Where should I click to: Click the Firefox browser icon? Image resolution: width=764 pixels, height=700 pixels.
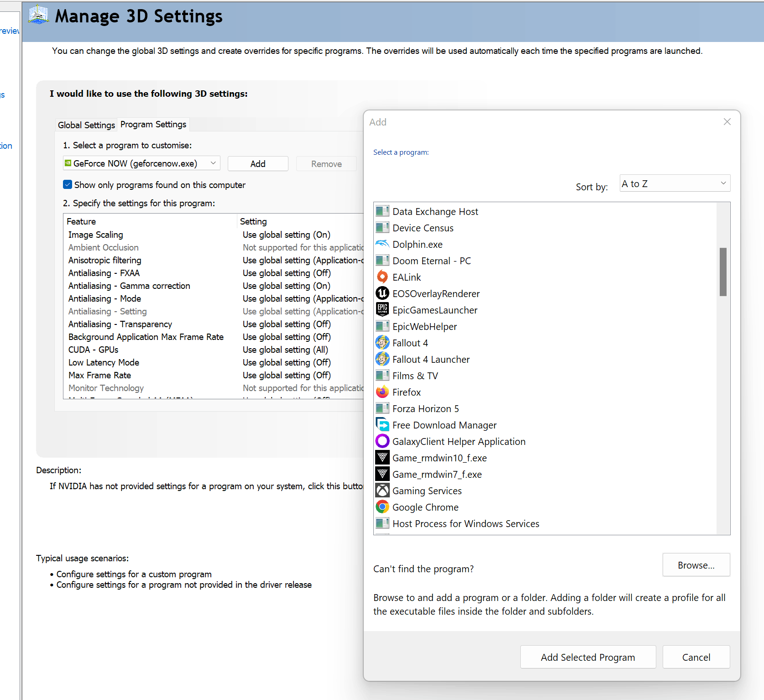pyautogui.click(x=382, y=392)
